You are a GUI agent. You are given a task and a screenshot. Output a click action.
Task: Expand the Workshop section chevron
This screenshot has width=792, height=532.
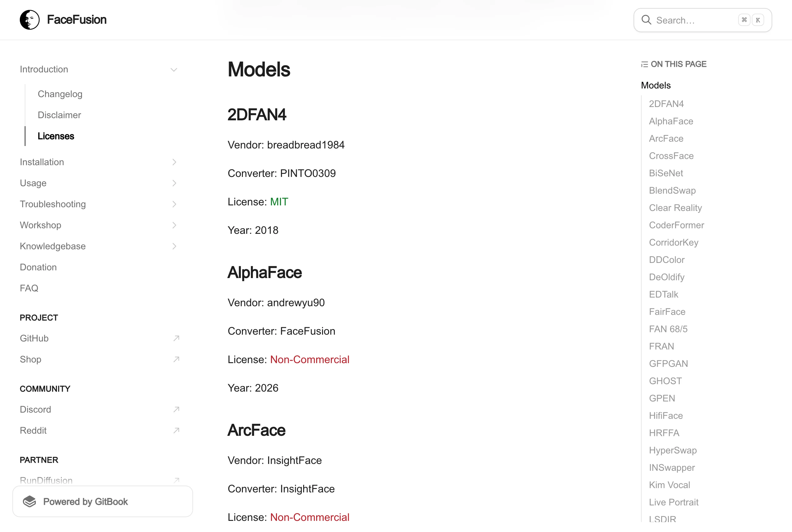[x=174, y=225]
